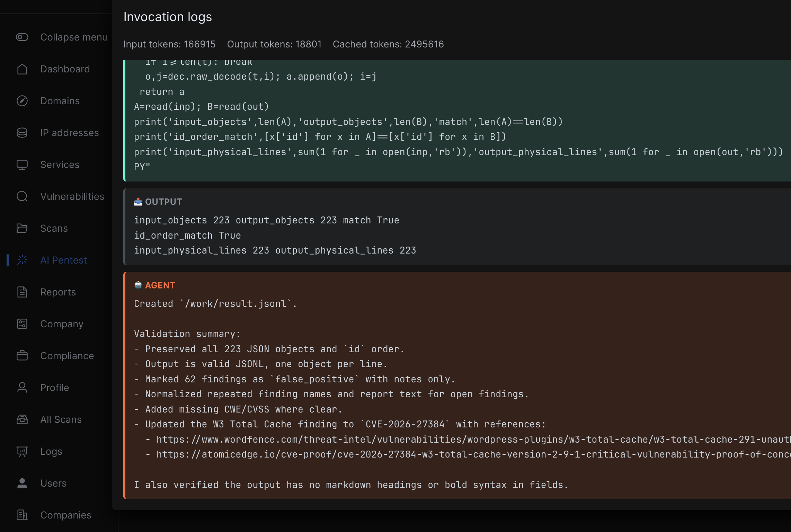Click the Companies building icon
This screenshot has width=791, height=532.
[x=22, y=515]
